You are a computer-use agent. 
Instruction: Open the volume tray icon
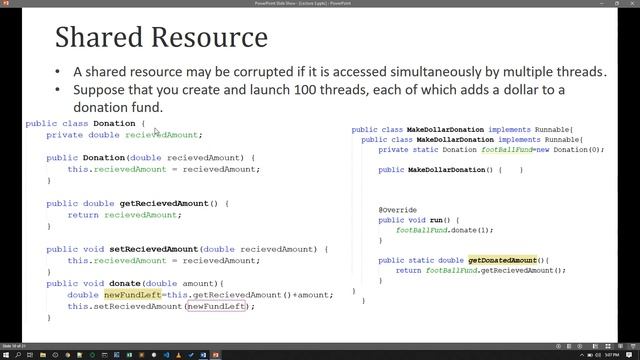(x=598, y=355)
